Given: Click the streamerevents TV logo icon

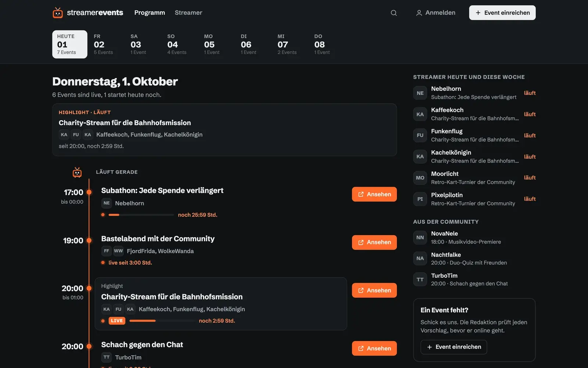Looking at the screenshot, I should [x=58, y=13].
